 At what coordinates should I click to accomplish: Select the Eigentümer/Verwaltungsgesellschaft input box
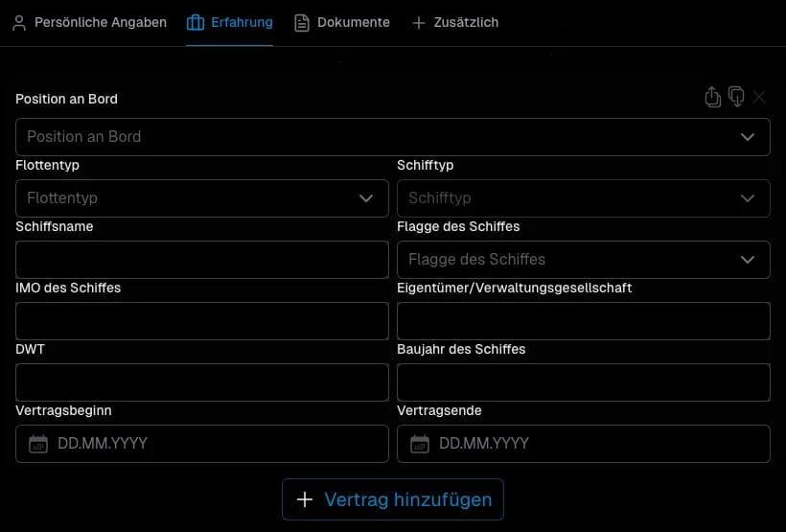[x=583, y=321]
